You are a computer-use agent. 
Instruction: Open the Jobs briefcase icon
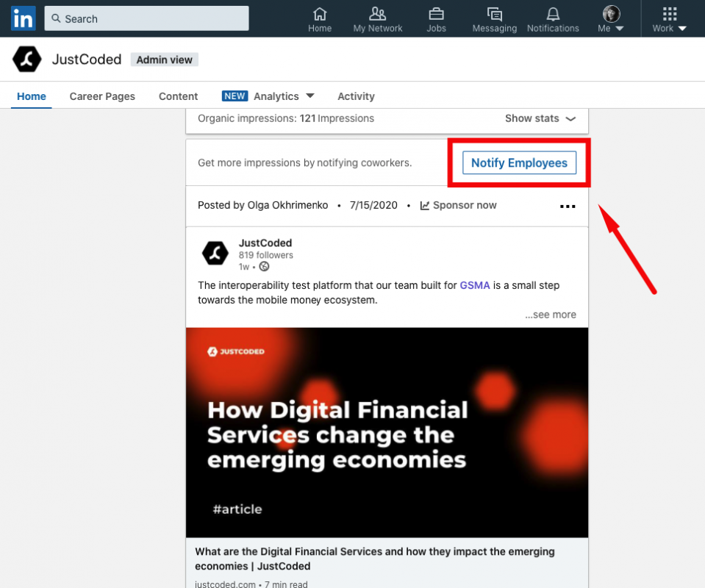[436, 20]
